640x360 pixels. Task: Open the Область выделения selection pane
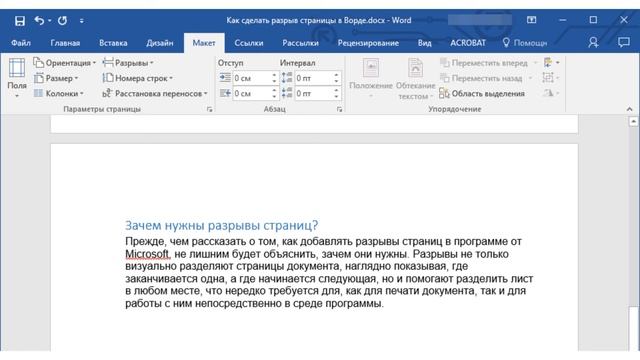[x=482, y=93]
